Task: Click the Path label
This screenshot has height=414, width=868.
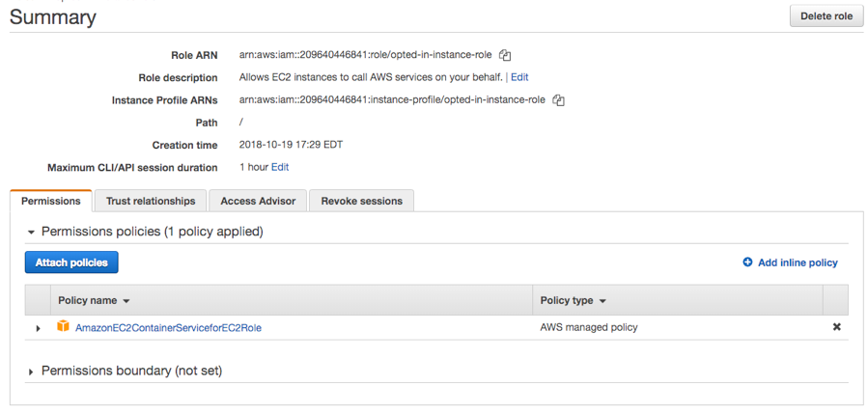Action: click(207, 123)
